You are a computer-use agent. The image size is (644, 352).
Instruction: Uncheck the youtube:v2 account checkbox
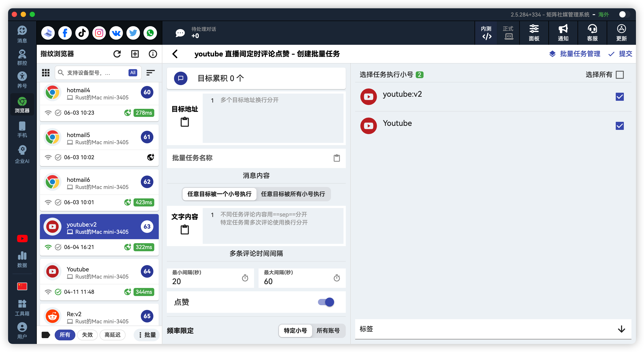click(x=620, y=97)
